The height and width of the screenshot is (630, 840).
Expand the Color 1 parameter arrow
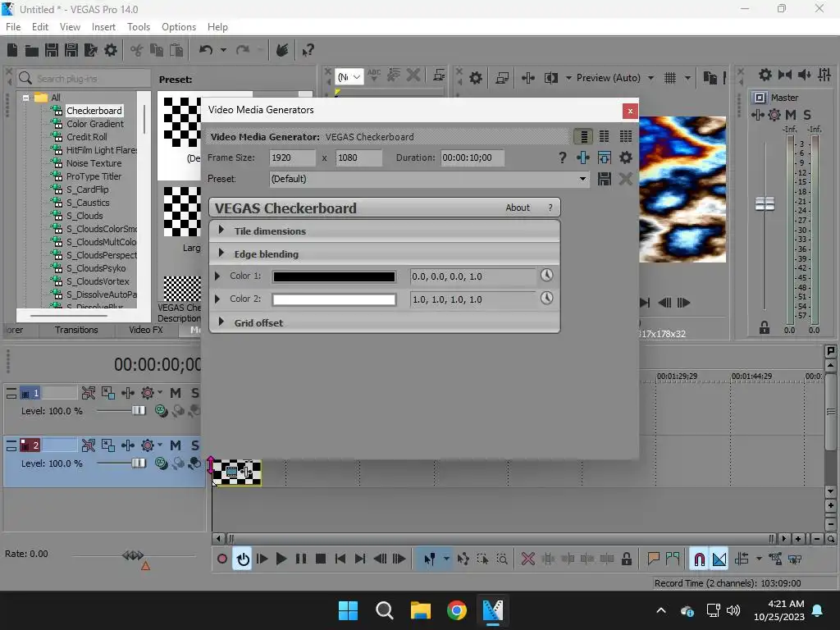[217, 276]
